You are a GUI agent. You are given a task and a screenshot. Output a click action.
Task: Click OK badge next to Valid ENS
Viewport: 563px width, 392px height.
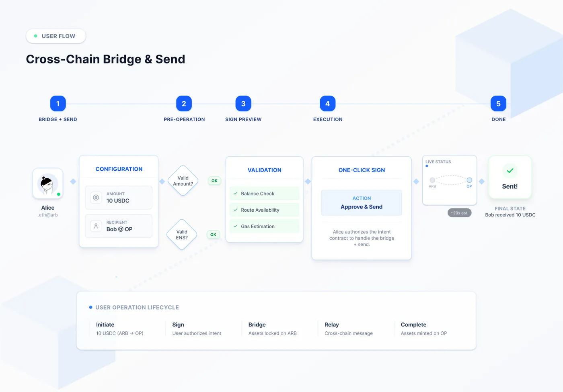pos(213,235)
